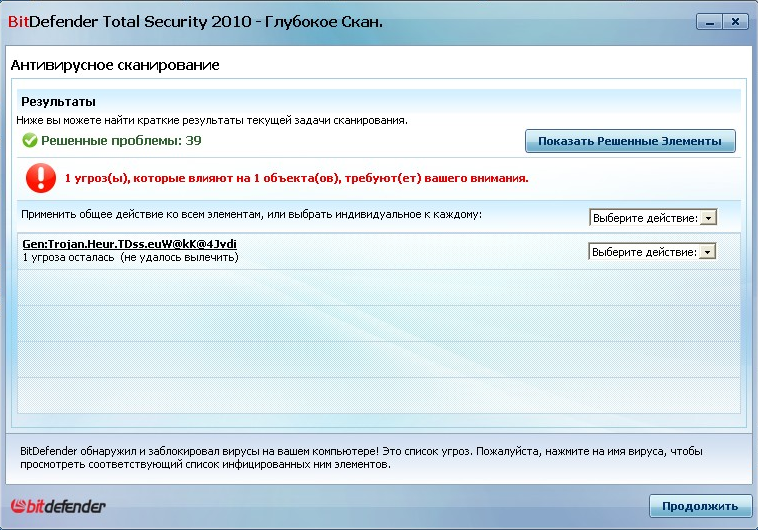Click the red exclamation warning icon

click(41, 178)
